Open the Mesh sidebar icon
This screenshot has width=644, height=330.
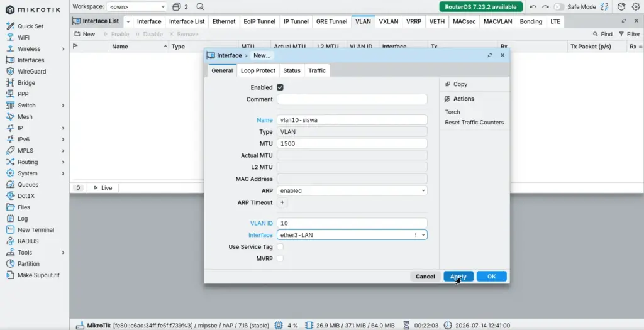(10, 116)
